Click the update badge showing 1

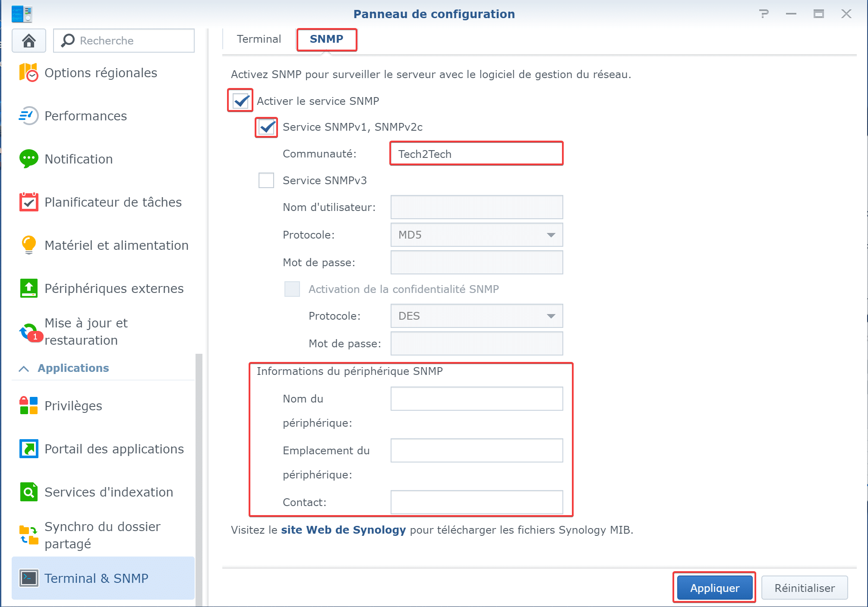pos(35,337)
